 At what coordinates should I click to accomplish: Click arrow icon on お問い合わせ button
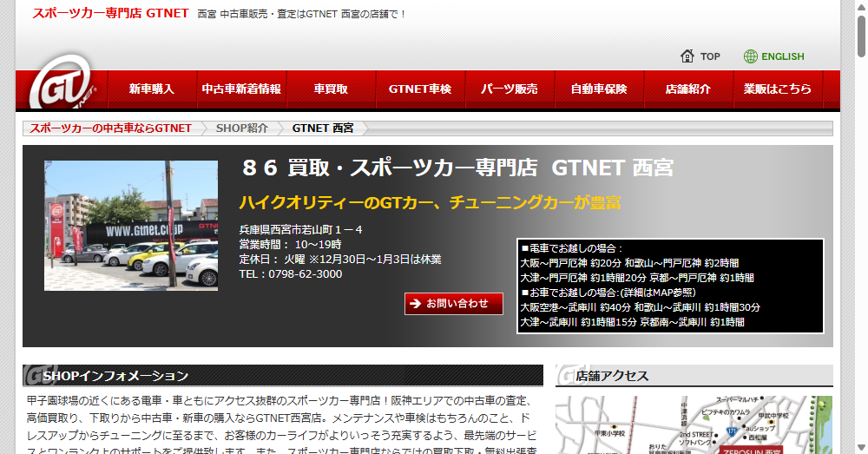(416, 304)
